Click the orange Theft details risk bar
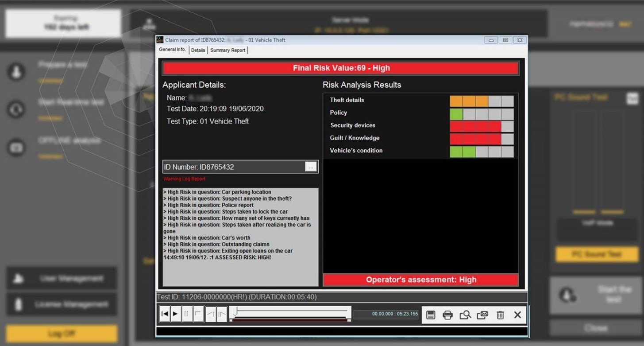644x346 pixels. coord(469,101)
